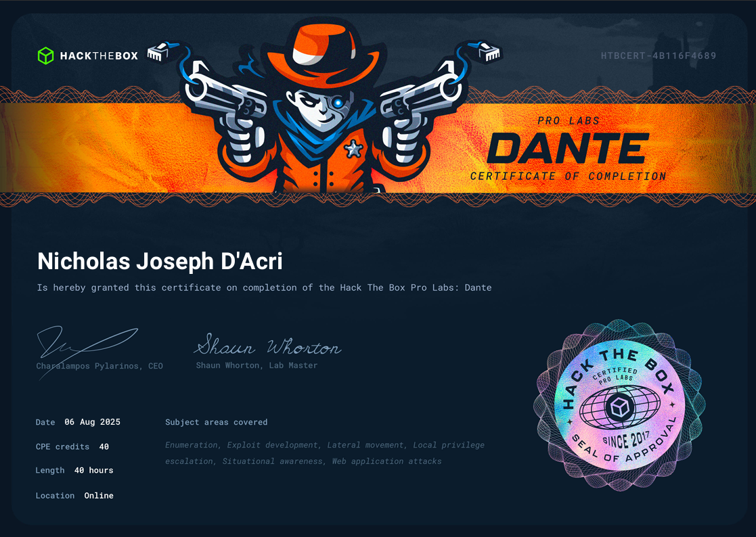
Task: Click the cube globe emblem inside seal
Action: point(619,408)
